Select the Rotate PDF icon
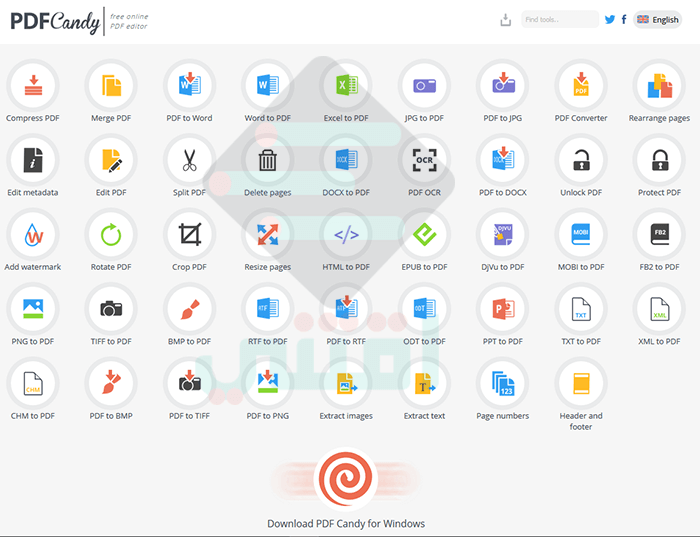The height and width of the screenshot is (537, 700). point(111,234)
